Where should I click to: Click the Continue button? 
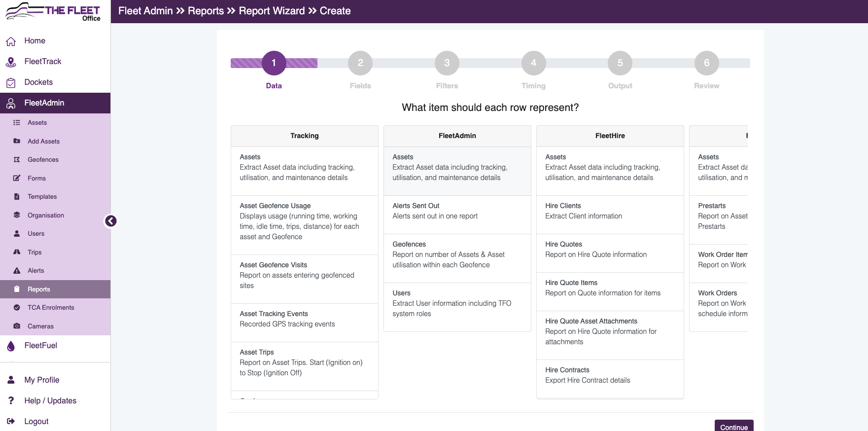[734, 427]
